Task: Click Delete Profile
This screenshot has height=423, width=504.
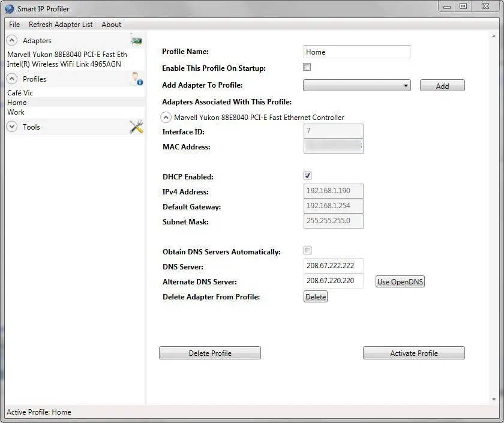Action: click(x=209, y=353)
